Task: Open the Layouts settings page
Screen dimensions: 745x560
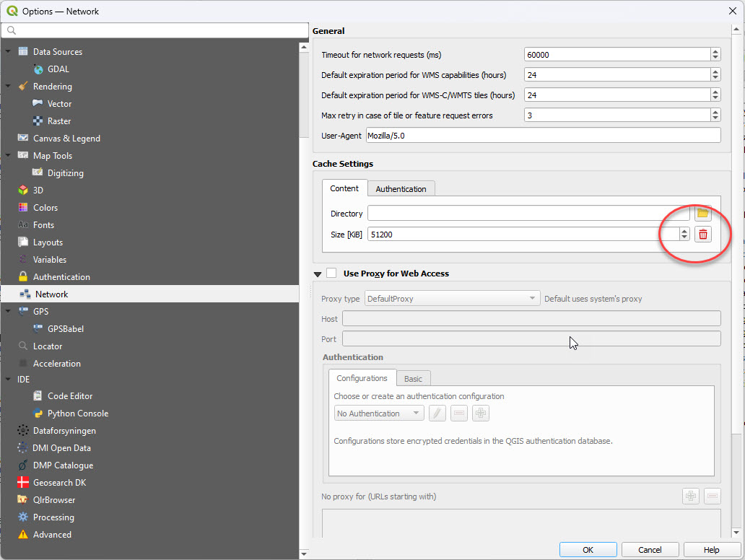Action: [48, 242]
